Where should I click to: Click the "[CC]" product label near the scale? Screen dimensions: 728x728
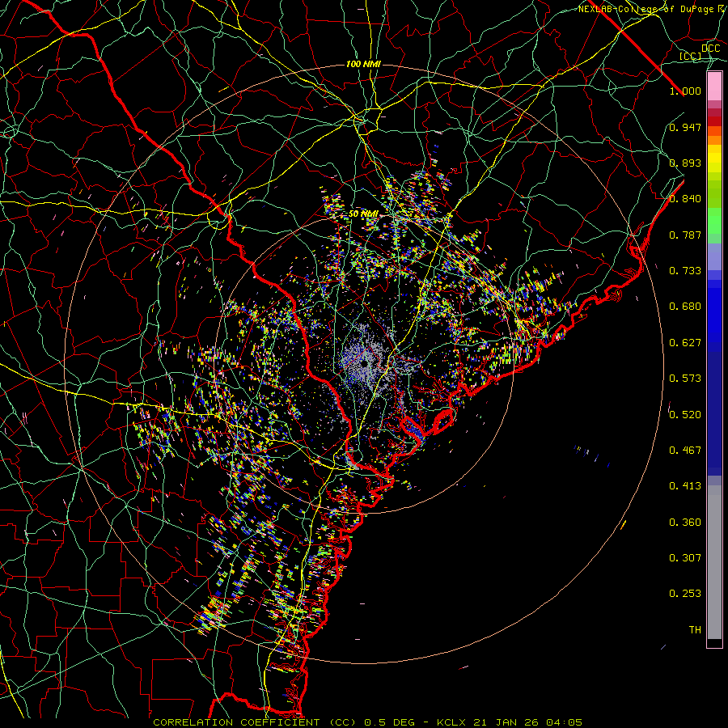[690, 56]
